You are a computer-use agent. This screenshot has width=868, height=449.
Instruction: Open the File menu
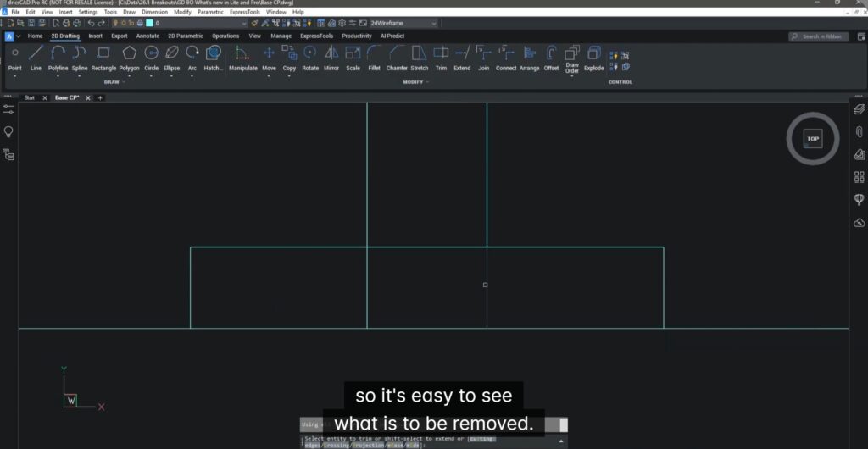point(15,12)
